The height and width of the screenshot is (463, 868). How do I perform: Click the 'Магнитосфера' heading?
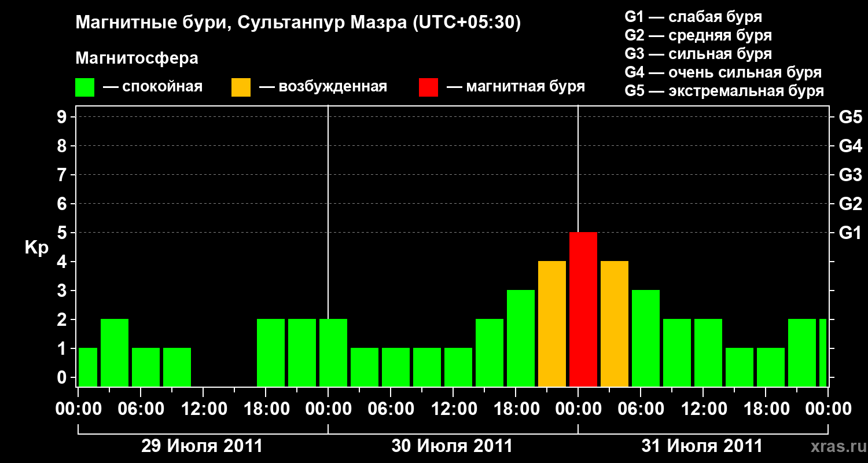point(137,58)
